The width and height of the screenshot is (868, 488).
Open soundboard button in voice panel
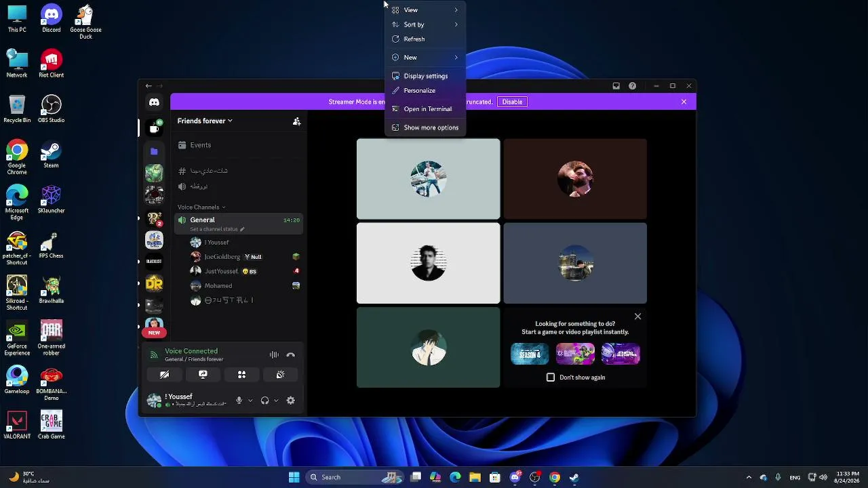tap(280, 375)
